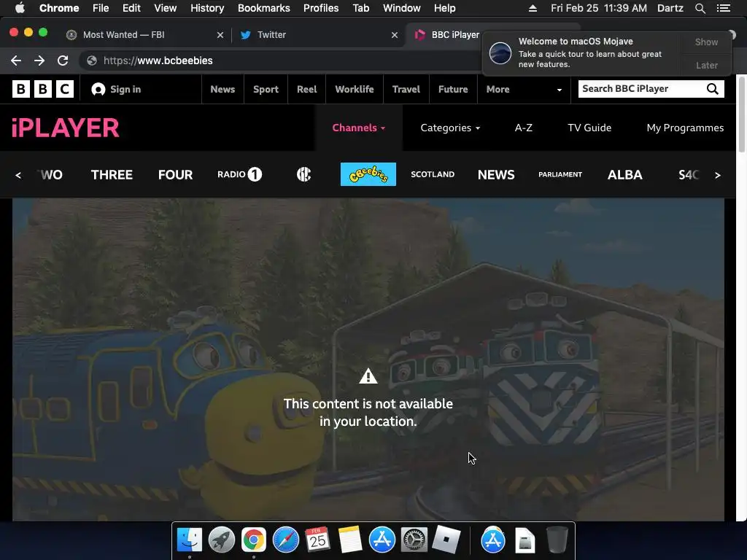Image resolution: width=747 pixels, height=560 pixels.
Task: Click the address bar URL
Action: [158, 61]
